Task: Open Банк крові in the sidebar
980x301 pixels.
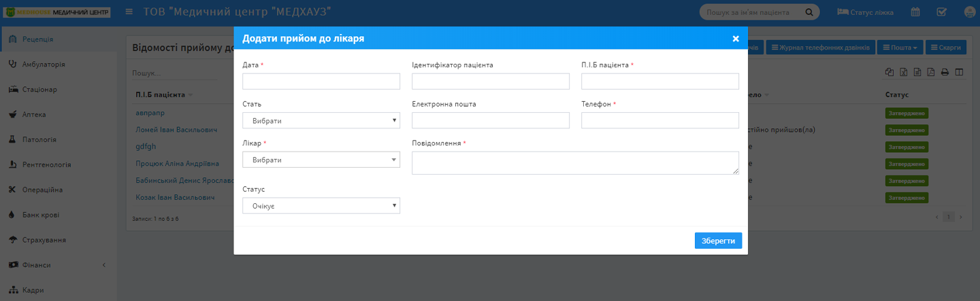Action: (59, 215)
